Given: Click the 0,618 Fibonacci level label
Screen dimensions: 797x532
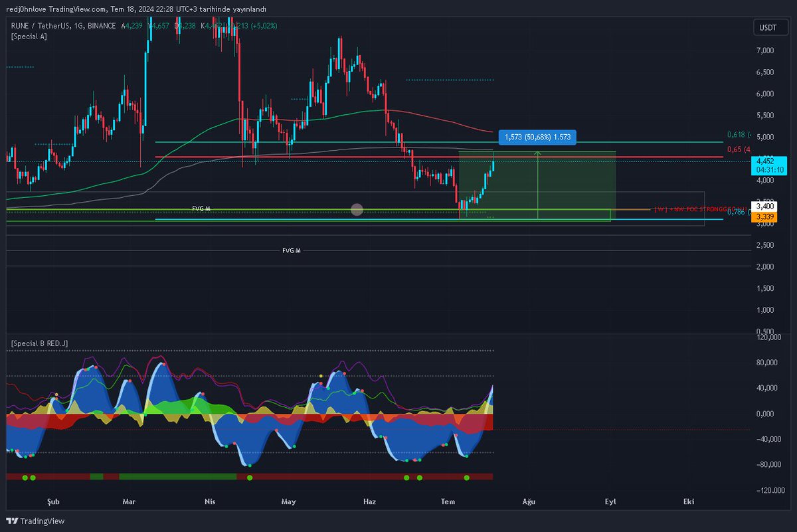Looking at the screenshot, I should (x=739, y=135).
